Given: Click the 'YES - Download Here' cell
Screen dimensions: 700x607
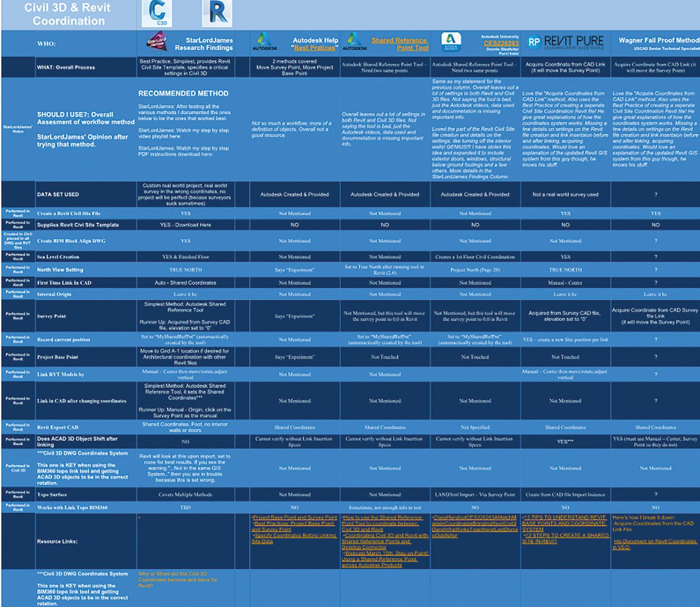Looking at the screenshot, I should coord(186,225).
